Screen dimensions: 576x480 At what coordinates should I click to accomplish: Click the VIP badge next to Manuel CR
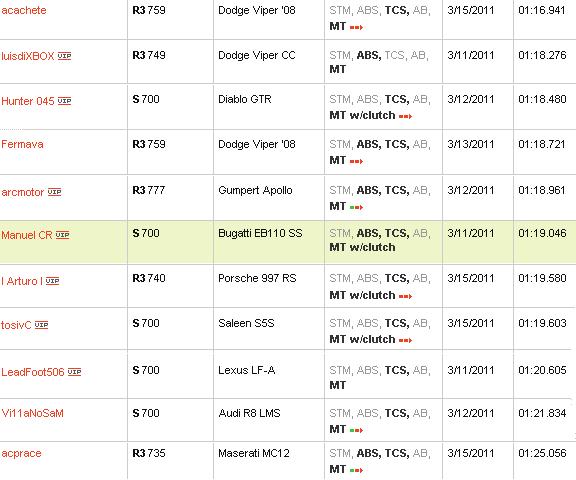coord(62,235)
